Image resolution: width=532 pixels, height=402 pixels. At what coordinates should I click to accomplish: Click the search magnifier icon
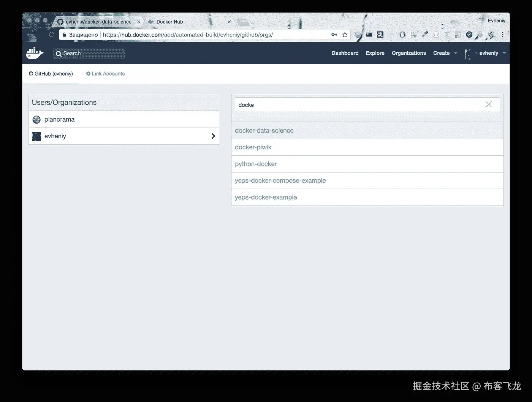(59, 54)
